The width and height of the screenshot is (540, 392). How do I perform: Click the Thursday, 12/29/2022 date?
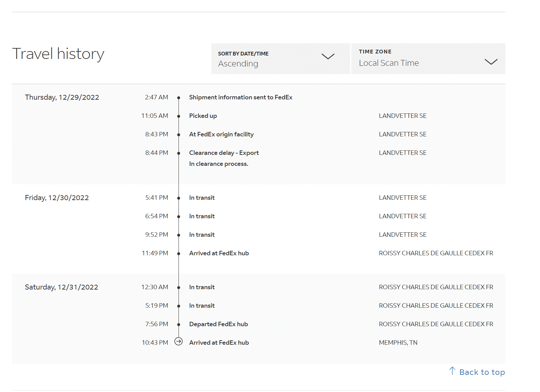[62, 97]
